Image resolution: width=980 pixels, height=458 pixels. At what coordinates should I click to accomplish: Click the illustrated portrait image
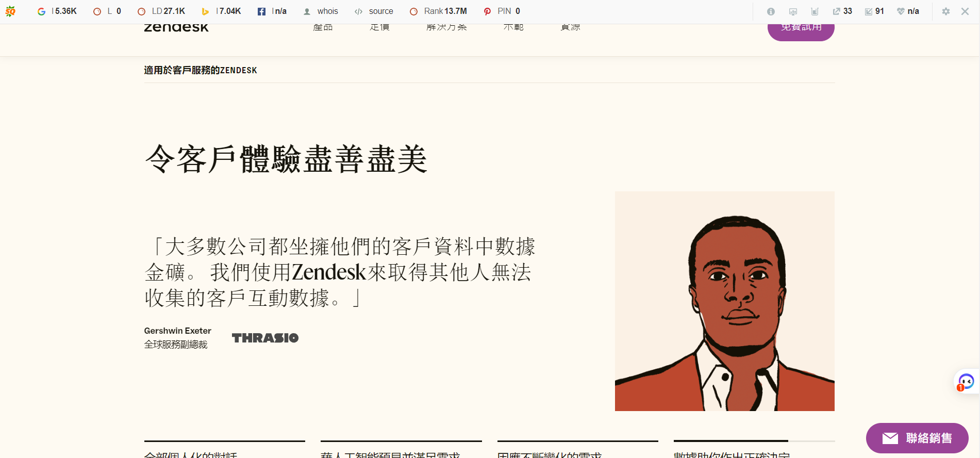click(x=725, y=301)
